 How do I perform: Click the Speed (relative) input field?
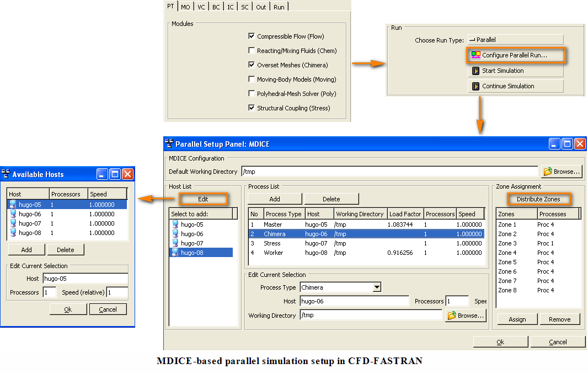pos(117,292)
